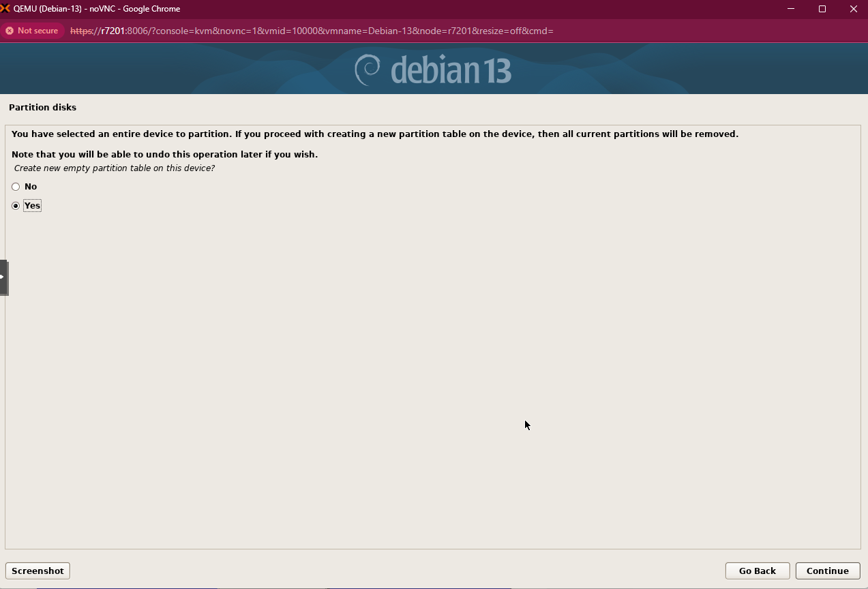This screenshot has width=868, height=589.
Task: Close the QEMU noVNC window
Action: [x=854, y=9]
